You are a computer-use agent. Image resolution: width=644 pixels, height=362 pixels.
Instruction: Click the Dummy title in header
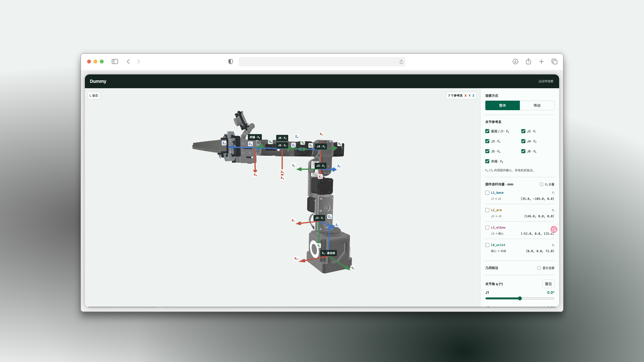pos(98,81)
